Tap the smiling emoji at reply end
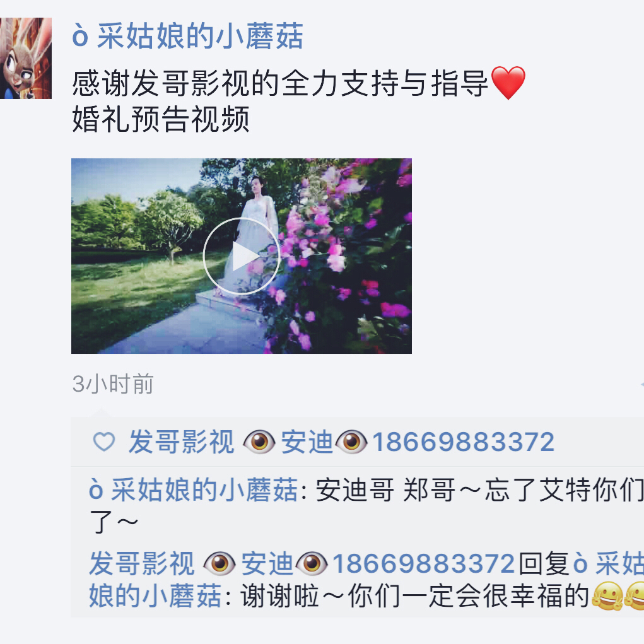The height and width of the screenshot is (644, 644). pos(607,596)
